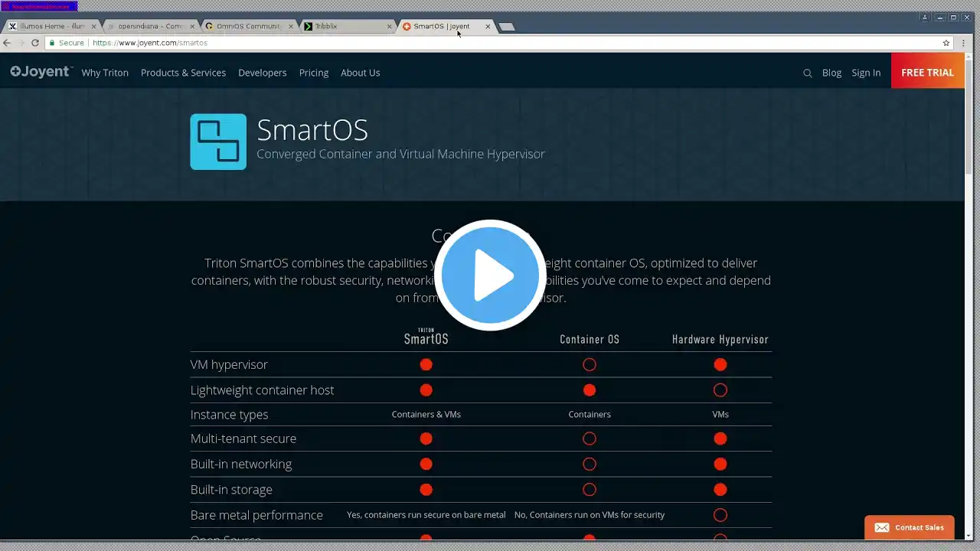Close the illumos Home tab

pos(94,26)
